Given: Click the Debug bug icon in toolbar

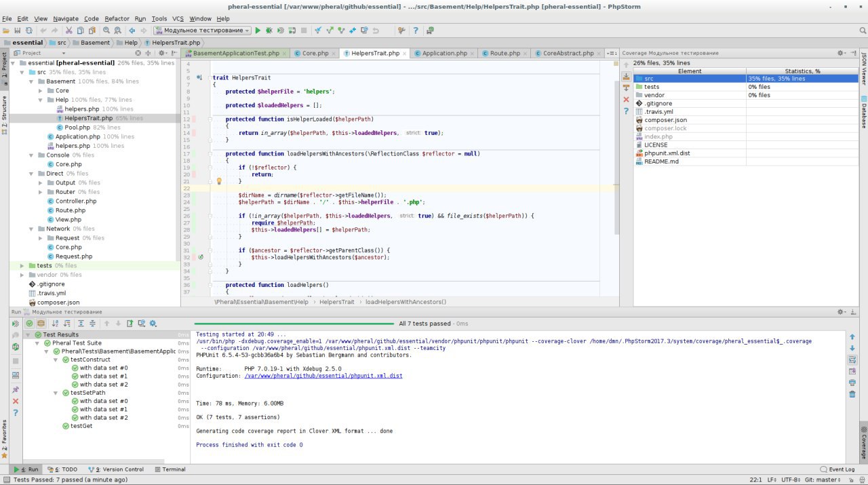Looking at the screenshot, I should coord(269,31).
